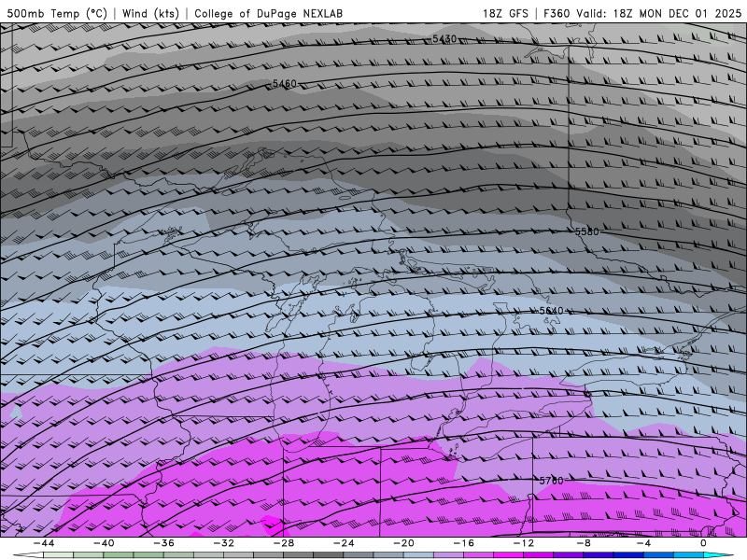This screenshot has width=747, height=560.
Task: Select the -16 colorbar scale label
Action: 464,543
